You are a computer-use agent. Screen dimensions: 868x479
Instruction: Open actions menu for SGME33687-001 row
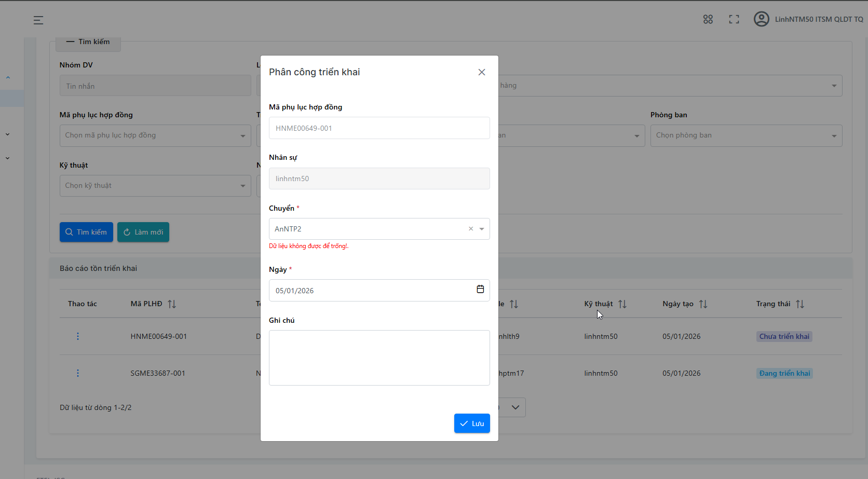[x=78, y=373]
